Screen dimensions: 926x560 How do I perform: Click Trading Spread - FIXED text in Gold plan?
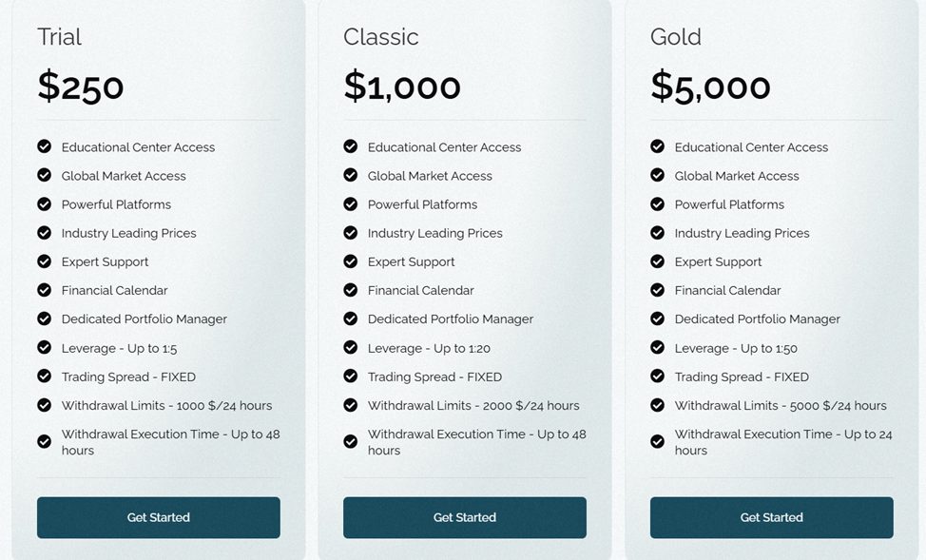point(742,377)
